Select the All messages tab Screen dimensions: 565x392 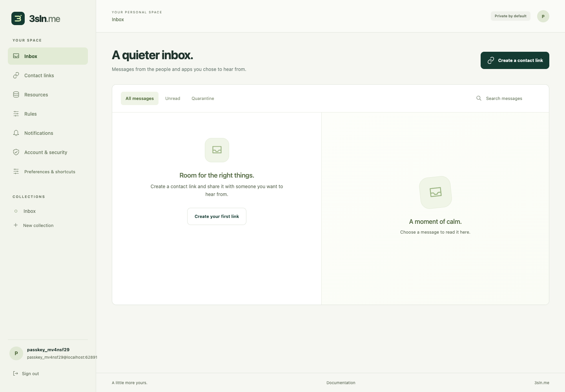(140, 98)
